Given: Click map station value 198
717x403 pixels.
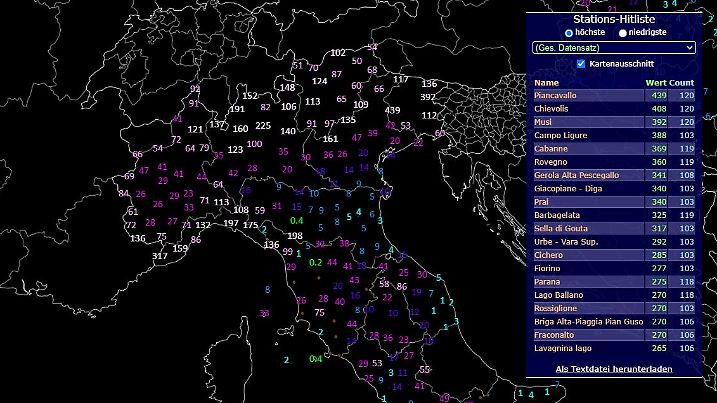Looking at the screenshot, I should (295, 236).
